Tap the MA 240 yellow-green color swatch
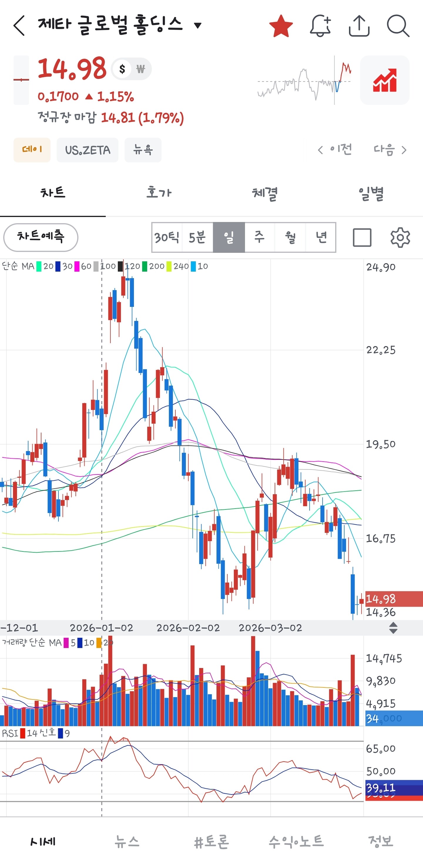The image size is (423, 868). point(169,266)
